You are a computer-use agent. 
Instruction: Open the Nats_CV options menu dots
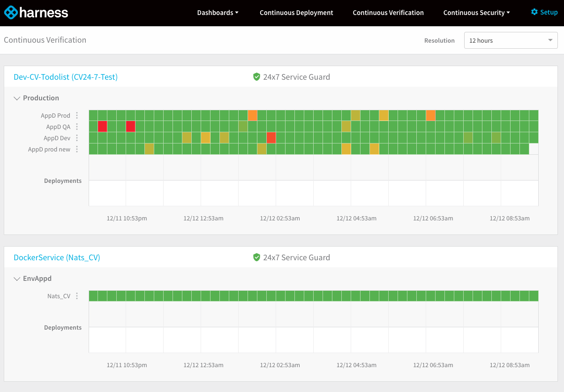pyautogui.click(x=77, y=296)
